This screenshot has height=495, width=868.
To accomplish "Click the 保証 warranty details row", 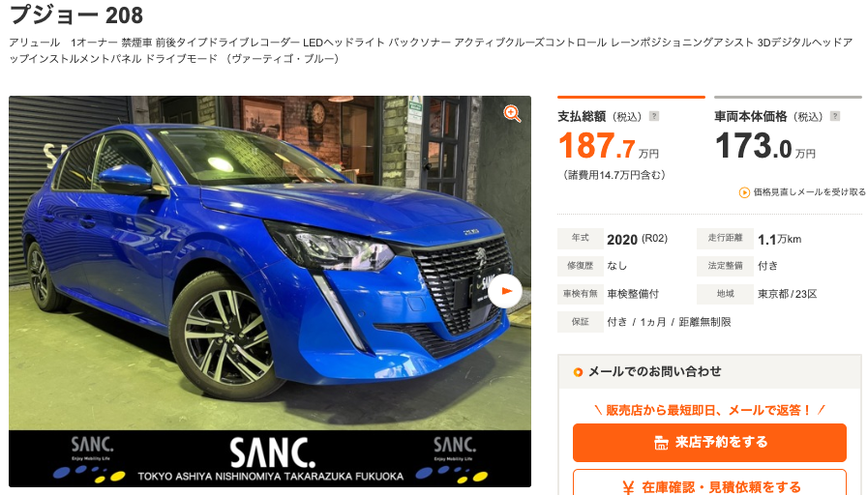I will (644, 322).
